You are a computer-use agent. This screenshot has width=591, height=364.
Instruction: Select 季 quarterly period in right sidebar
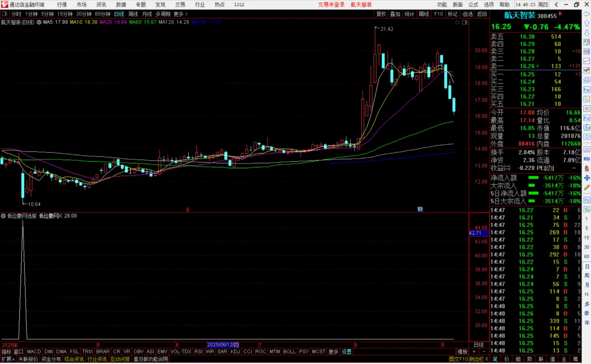click(x=587, y=313)
